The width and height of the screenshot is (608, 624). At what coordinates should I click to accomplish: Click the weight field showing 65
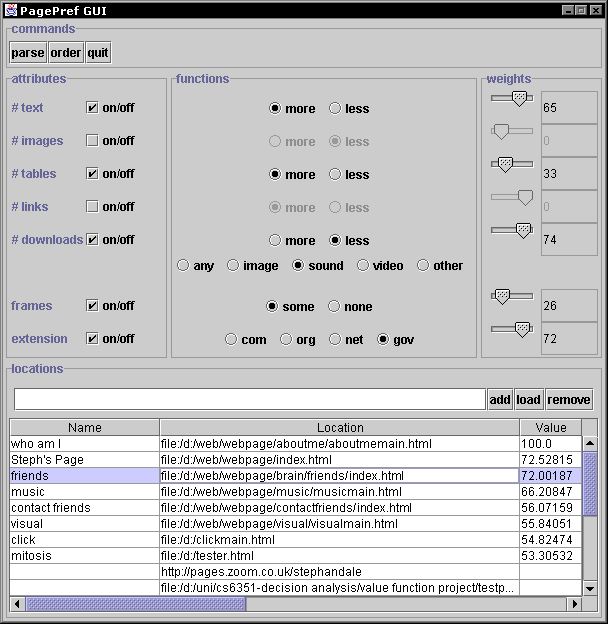click(x=569, y=107)
